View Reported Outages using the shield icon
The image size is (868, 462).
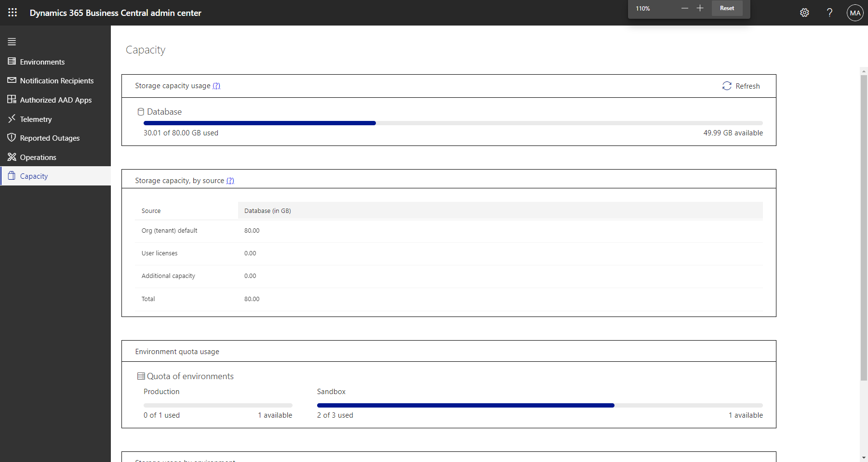coord(12,138)
